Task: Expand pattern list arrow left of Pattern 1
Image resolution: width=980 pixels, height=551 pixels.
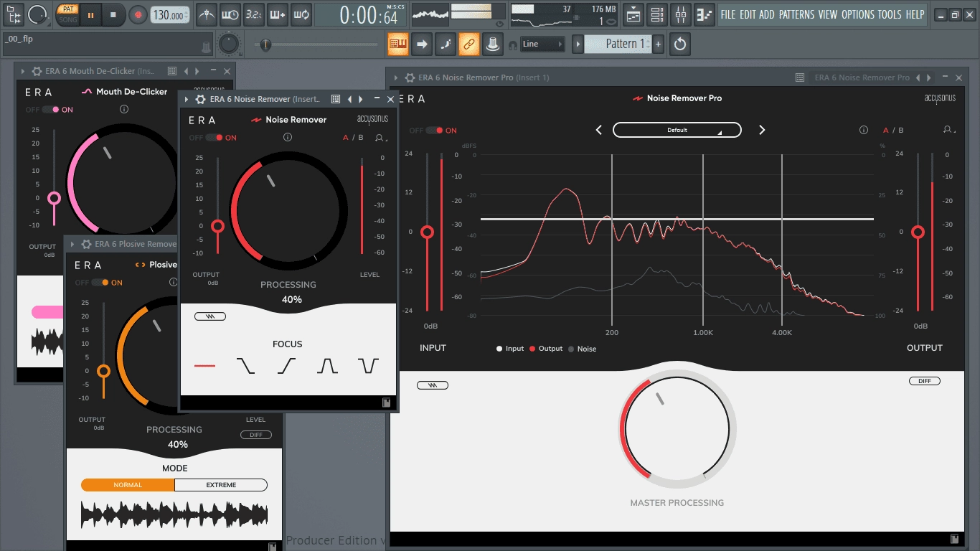Action: tap(578, 44)
